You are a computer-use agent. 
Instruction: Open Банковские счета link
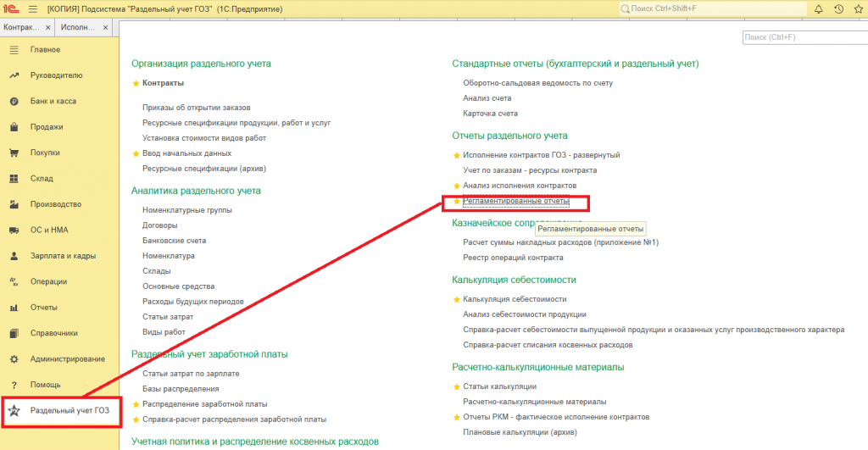click(x=174, y=241)
